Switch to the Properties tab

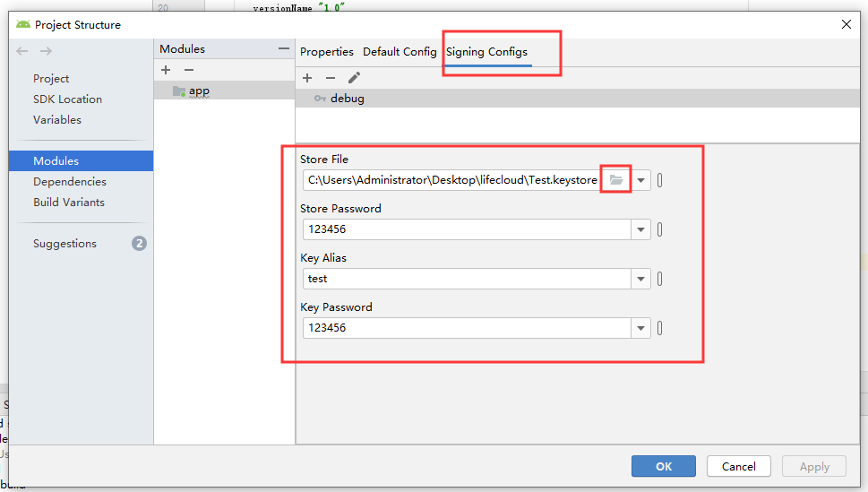point(327,51)
